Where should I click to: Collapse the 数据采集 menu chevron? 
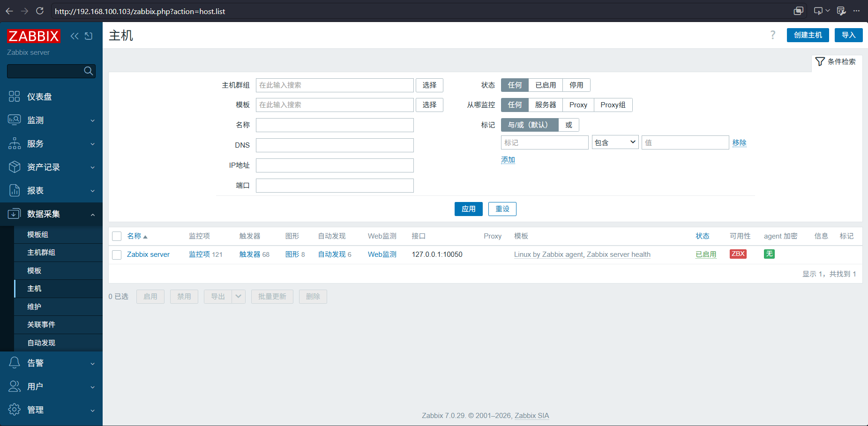click(x=92, y=214)
